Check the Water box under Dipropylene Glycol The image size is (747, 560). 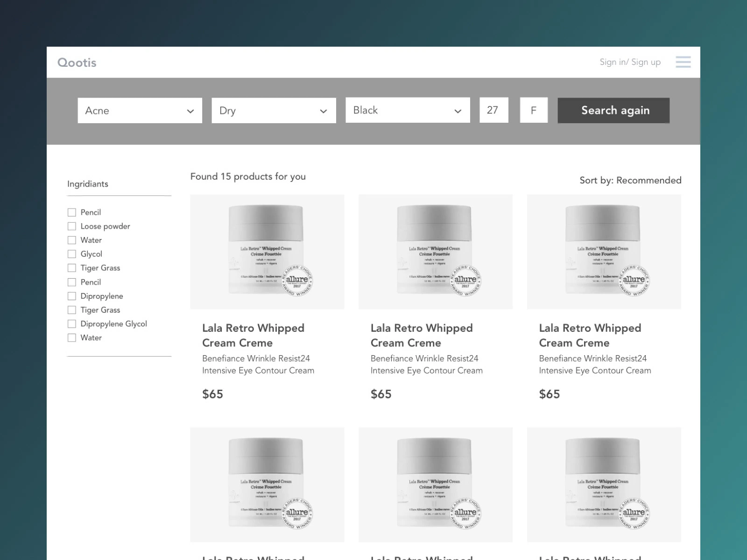tap(72, 338)
